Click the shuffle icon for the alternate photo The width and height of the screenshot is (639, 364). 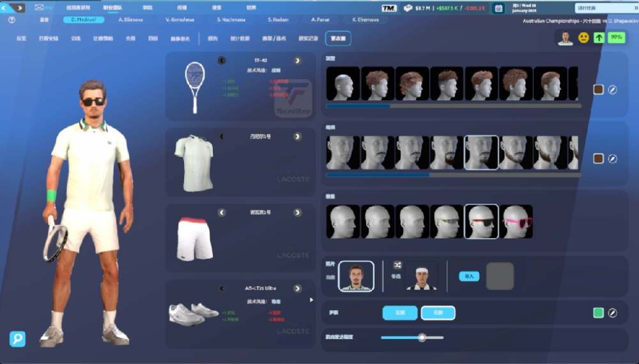click(x=397, y=265)
